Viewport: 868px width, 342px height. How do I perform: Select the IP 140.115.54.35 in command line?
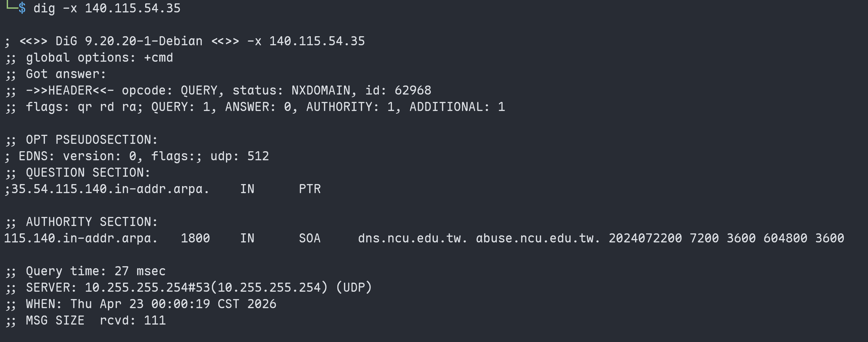(132, 8)
